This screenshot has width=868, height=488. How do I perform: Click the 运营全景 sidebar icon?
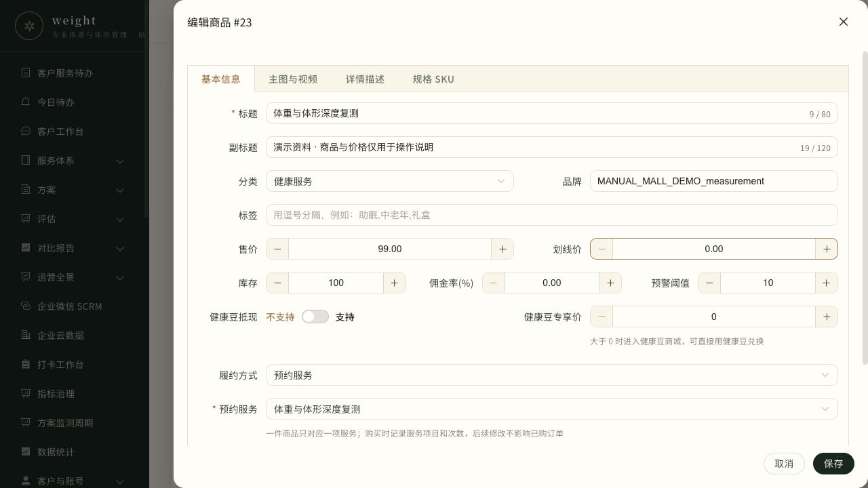pyautogui.click(x=26, y=277)
